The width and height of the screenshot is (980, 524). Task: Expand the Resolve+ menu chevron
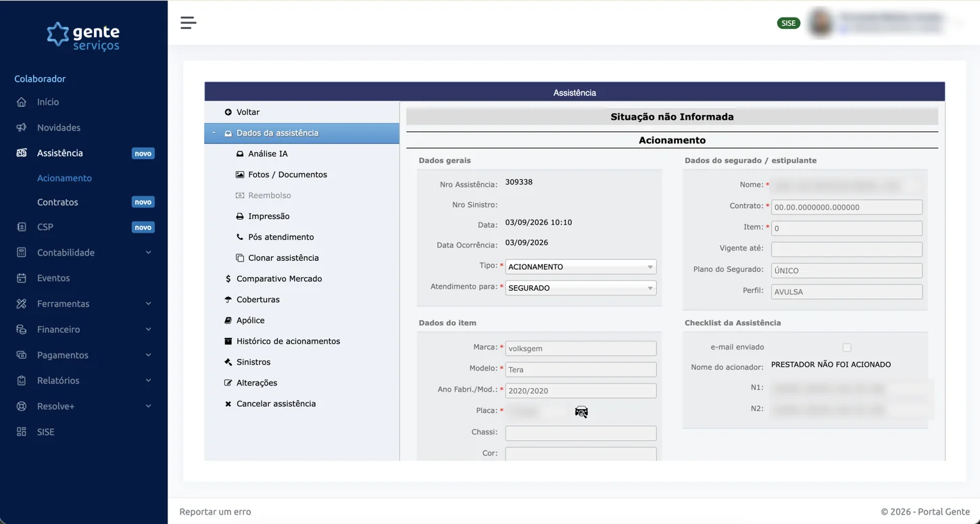148,406
